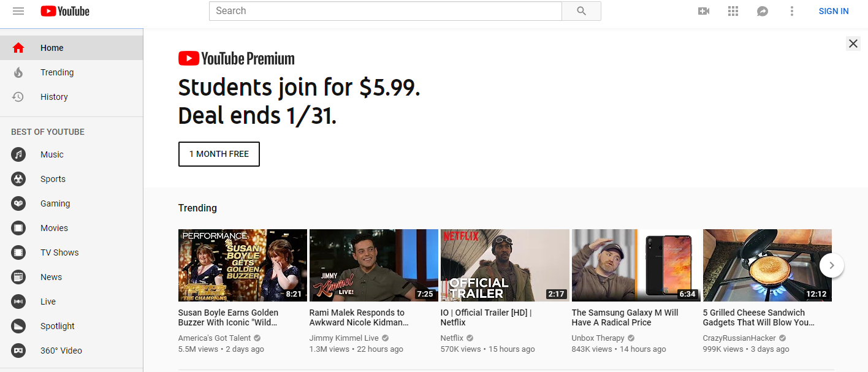868x372 pixels.
Task: Open CrazyRussianHacker channel
Action: (739, 338)
